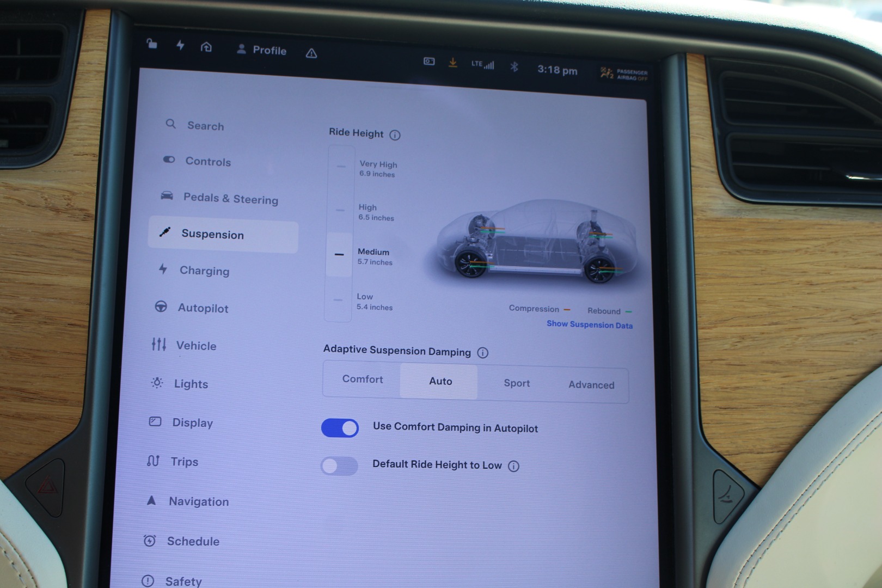The image size is (882, 588).
Task: Open the dashcam icon in status bar
Action: click(429, 62)
